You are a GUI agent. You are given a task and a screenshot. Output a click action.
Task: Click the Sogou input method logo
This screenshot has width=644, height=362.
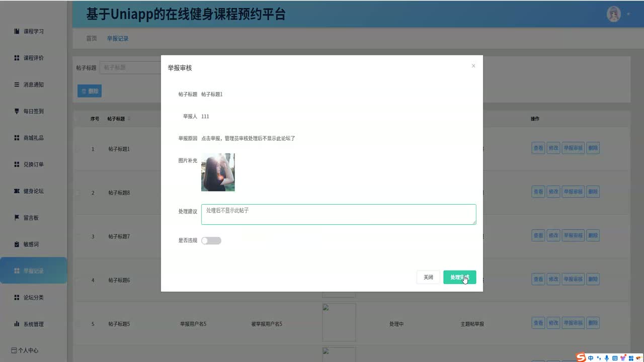click(581, 357)
